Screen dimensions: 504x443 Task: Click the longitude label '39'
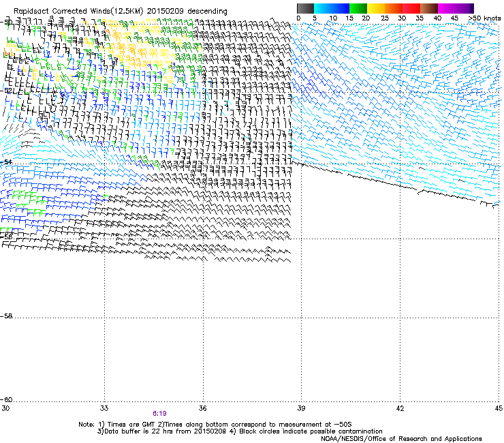pos(301,408)
